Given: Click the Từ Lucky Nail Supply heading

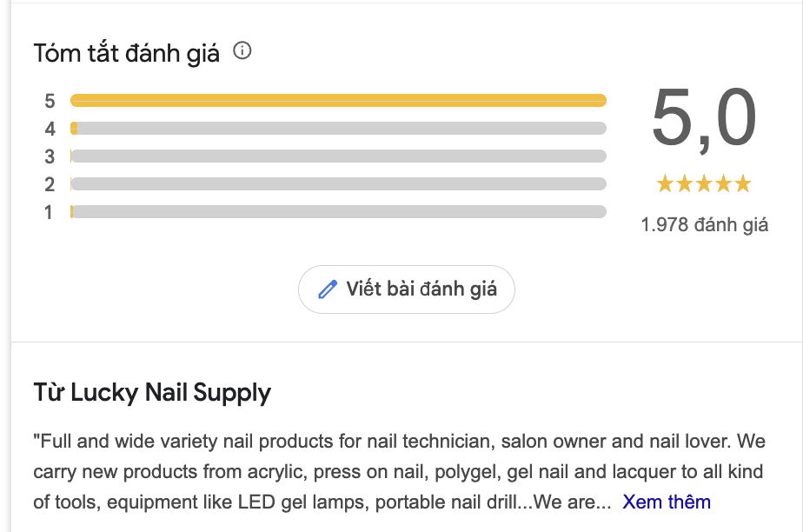Looking at the screenshot, I should point(150,393).
